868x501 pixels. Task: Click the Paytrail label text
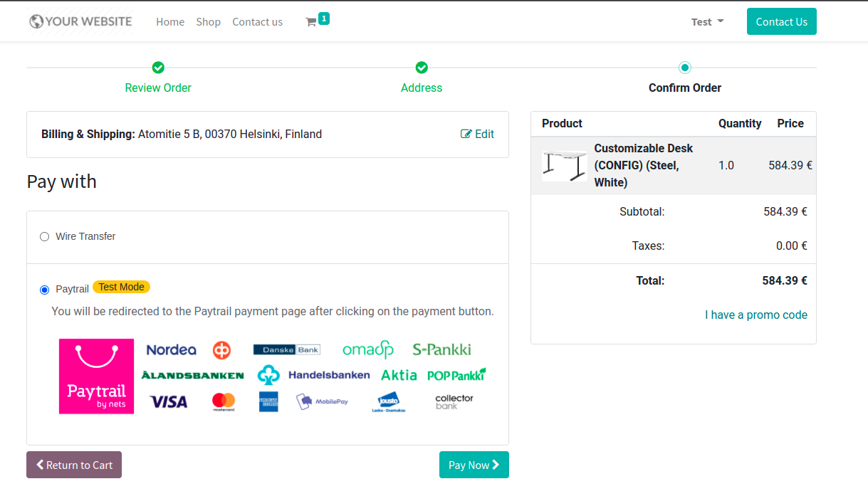click(x=72, y=289)
